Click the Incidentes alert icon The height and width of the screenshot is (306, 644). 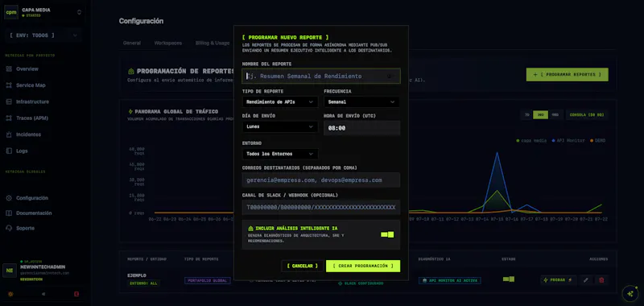pos(9,134)
